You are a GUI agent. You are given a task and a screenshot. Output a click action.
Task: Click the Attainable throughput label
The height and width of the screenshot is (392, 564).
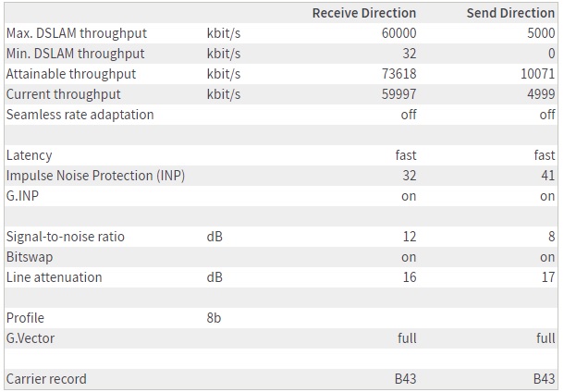[x=70, y=74]
